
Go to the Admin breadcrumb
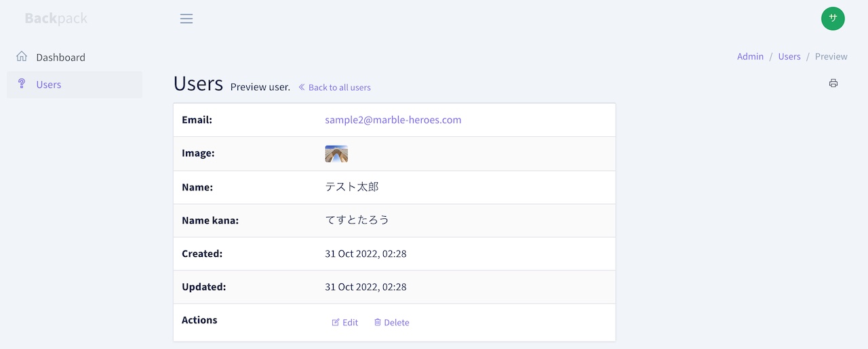[750, 57]
